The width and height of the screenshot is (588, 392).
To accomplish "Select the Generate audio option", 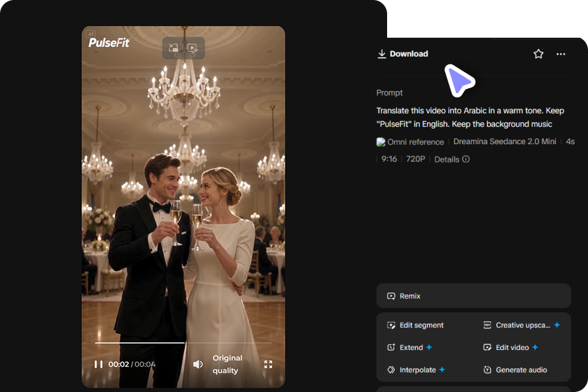I will click(515, 370).
